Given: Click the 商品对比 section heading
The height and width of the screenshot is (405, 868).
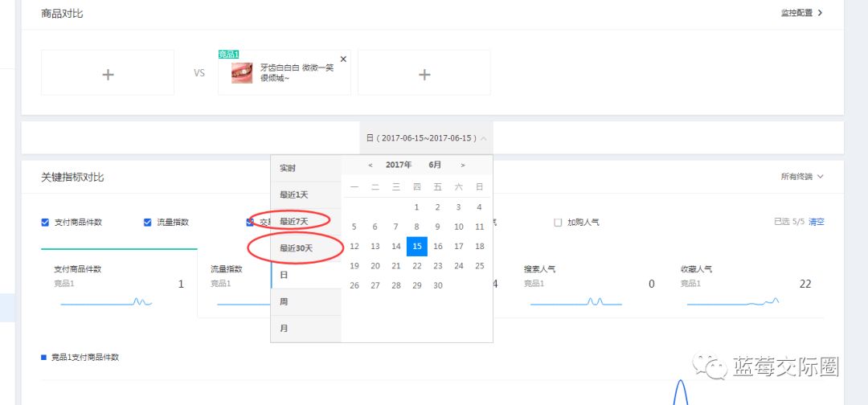Looking at the screenshot, I should coord(62,14).
